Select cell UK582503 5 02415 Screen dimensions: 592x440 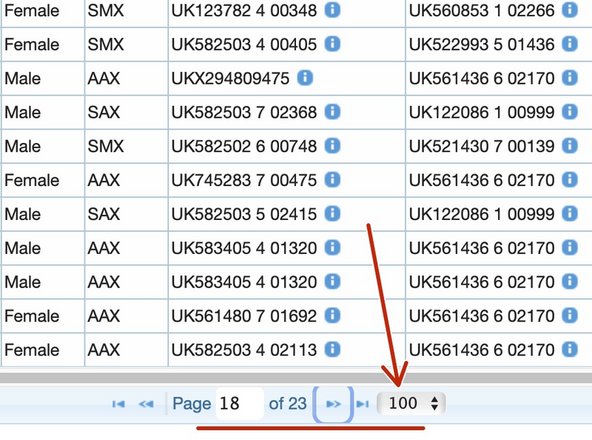(x=287, y=214)
